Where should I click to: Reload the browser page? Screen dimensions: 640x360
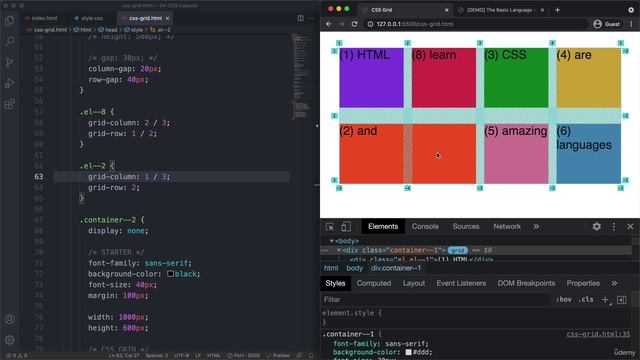pyautogui.click(x=354, y=24)
